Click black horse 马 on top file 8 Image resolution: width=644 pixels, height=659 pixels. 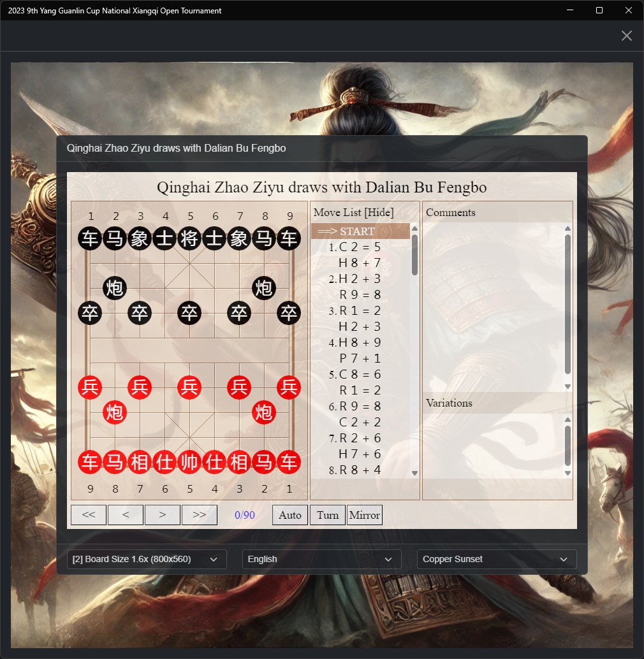click(264, 238)
